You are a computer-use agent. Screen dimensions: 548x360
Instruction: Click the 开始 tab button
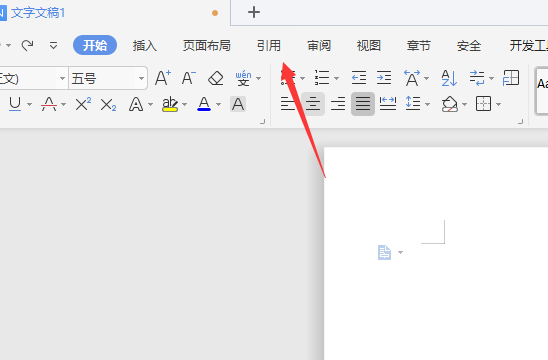[x=95, y=45]
